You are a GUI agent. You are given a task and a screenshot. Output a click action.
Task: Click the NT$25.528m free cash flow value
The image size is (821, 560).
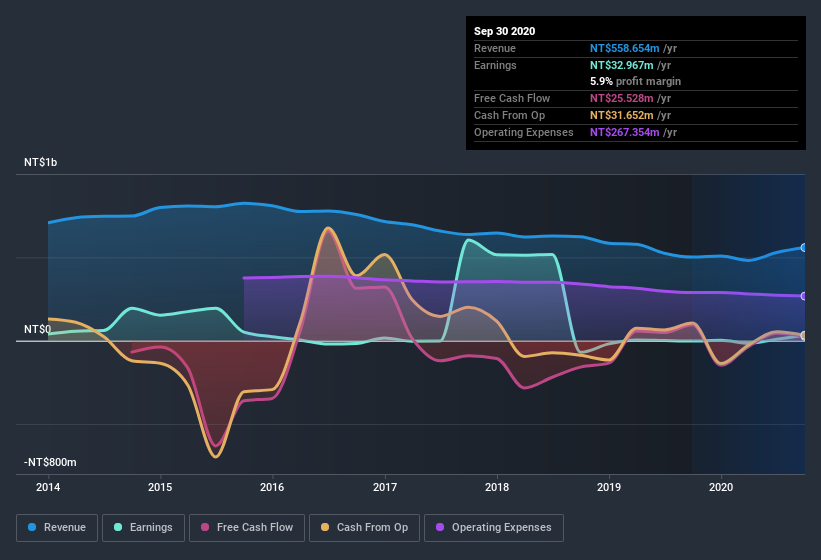[x=622, y=98]
